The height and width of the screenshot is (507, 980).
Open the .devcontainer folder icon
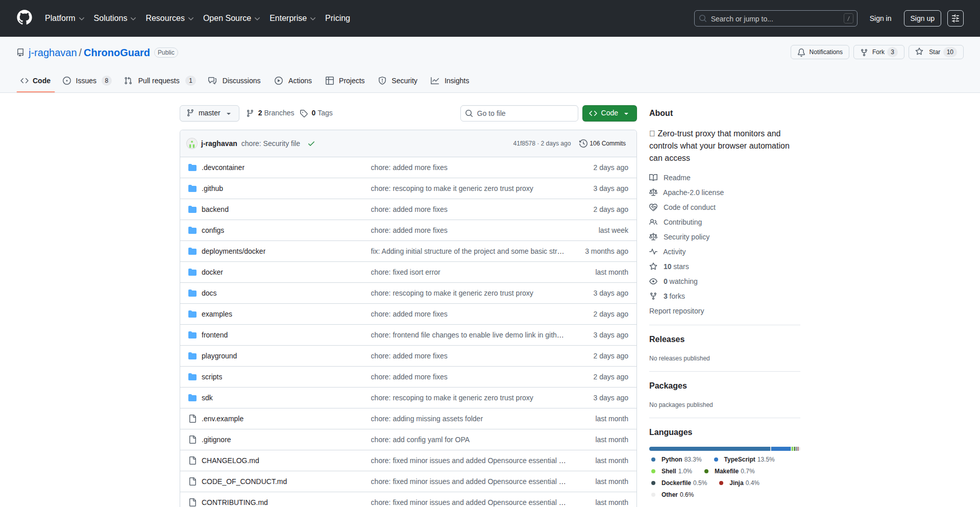point(192,167)
